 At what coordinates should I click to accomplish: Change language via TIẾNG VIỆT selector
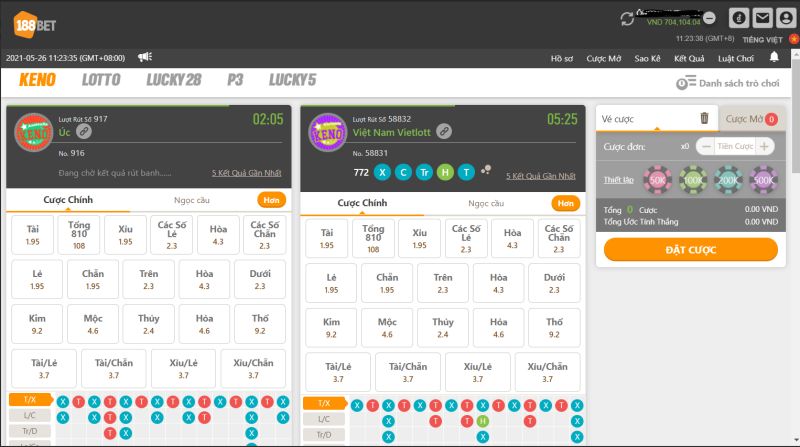coord(762,39)
